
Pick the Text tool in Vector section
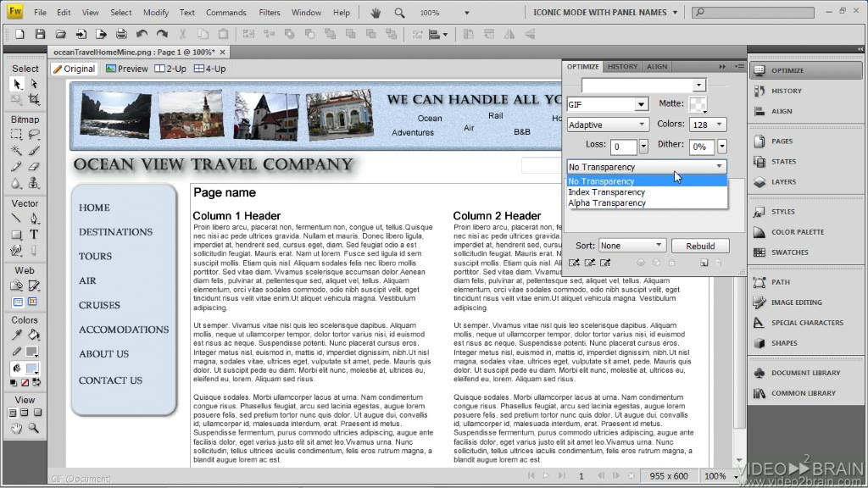pyautogui.click(x=34, y=235)
